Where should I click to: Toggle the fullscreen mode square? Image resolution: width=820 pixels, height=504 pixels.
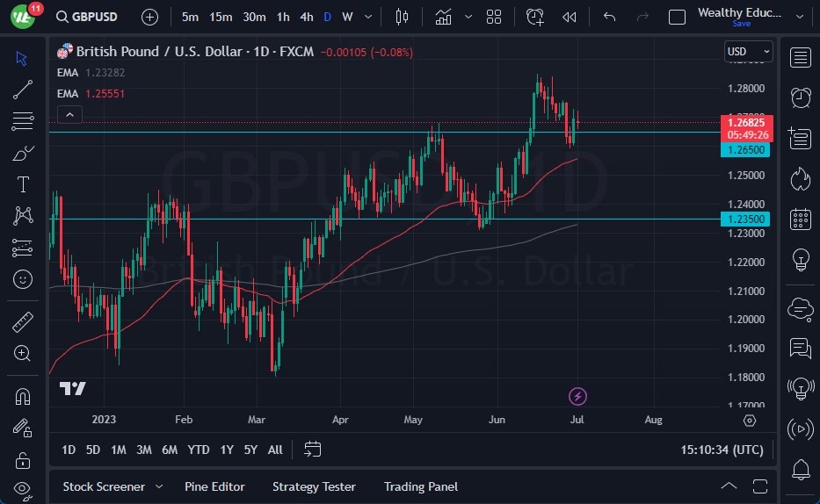[677, 17]
